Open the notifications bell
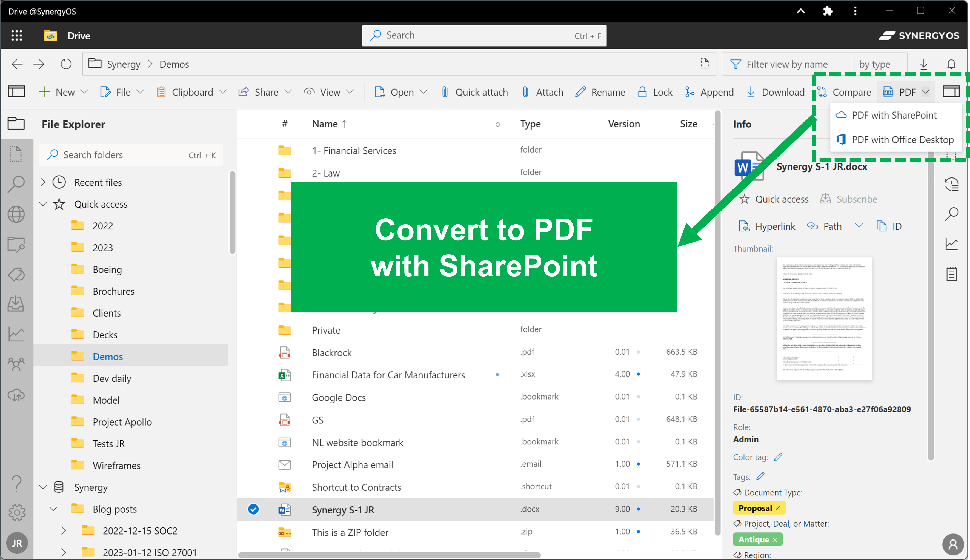 (951, 64)
